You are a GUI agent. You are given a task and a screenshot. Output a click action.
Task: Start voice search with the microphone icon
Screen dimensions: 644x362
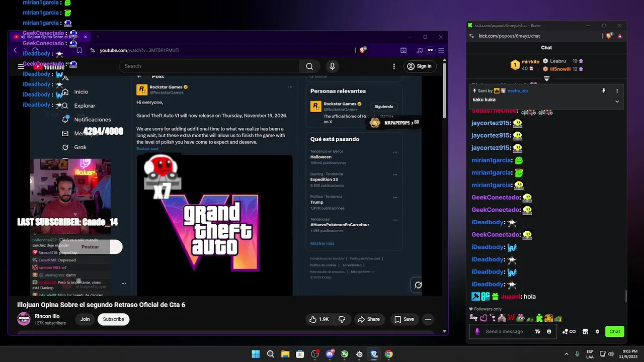(x=332, y=66)
